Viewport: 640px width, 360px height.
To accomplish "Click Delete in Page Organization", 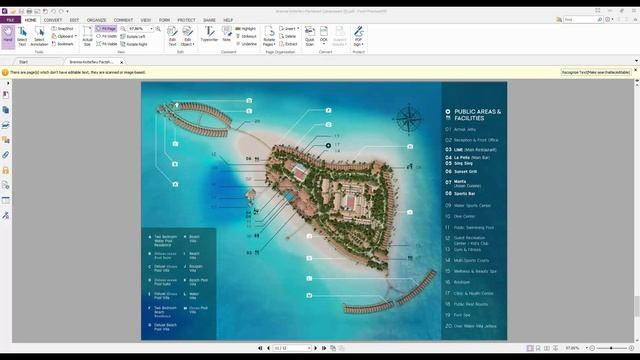I will coord(288,36).
